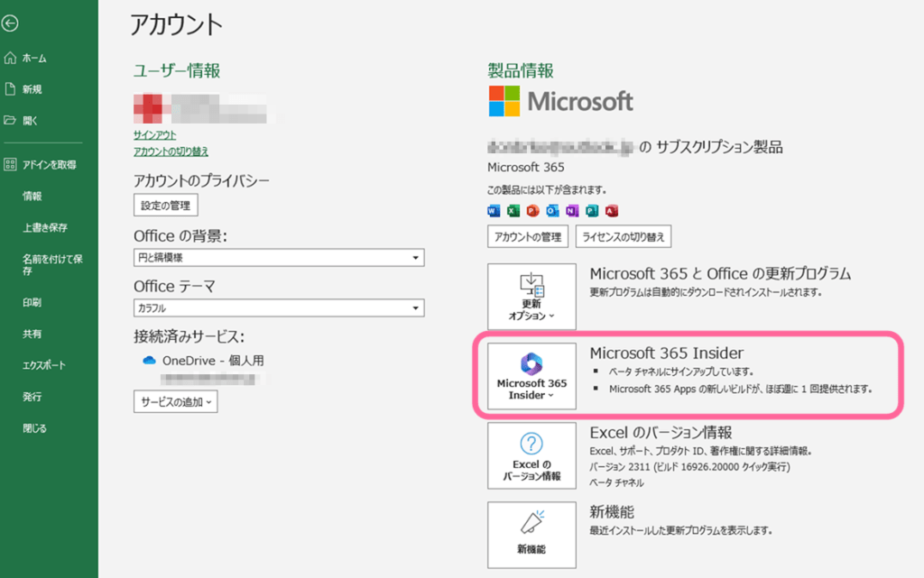Click the add-ins grid icon
The height and width of the screenshot is (578, 924).
click(10, 165)
